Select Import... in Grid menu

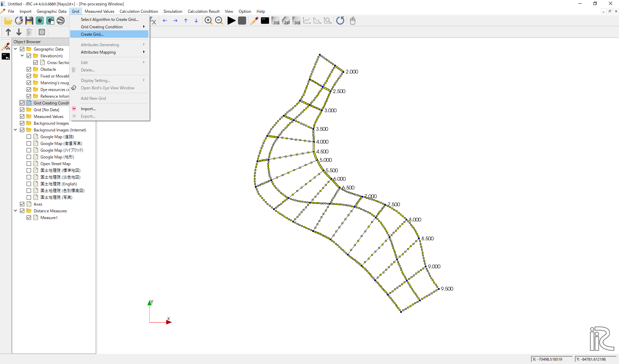pyautogui.click(x=109, y=109)
